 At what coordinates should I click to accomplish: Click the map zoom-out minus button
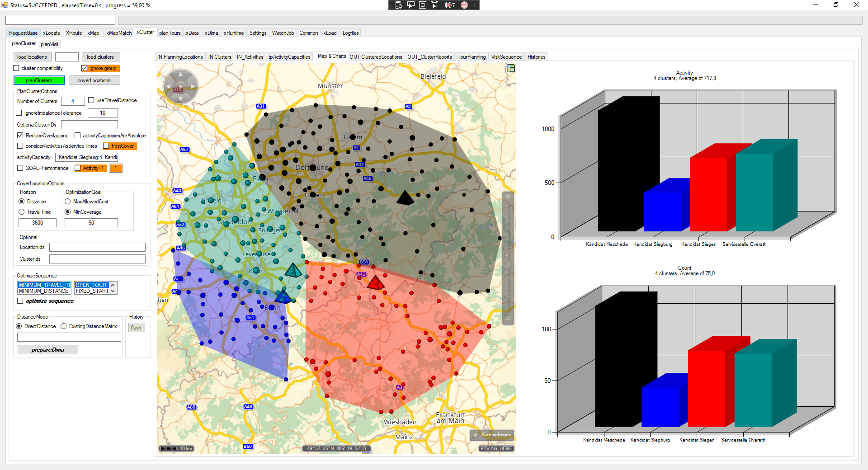(508, 319)
